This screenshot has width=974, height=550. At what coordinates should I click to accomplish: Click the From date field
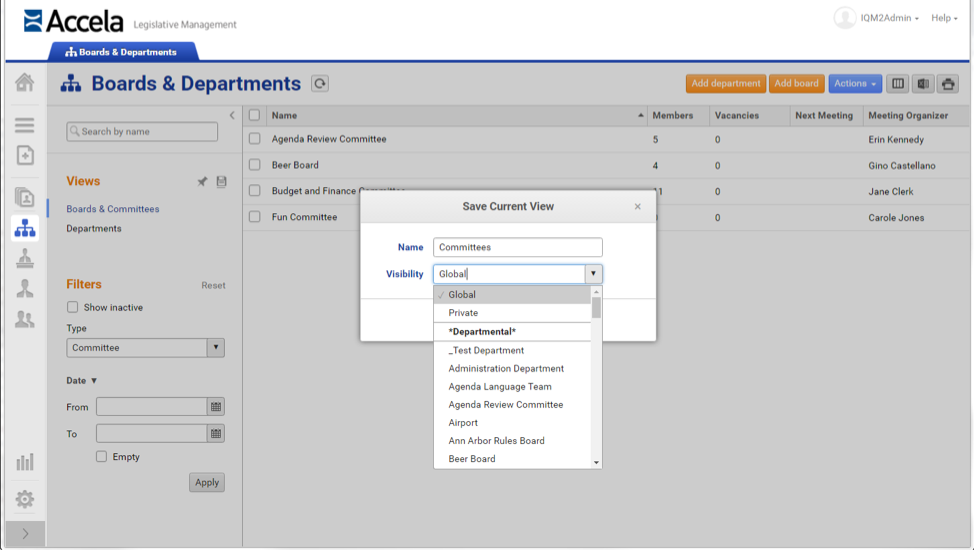coord(152,406)
